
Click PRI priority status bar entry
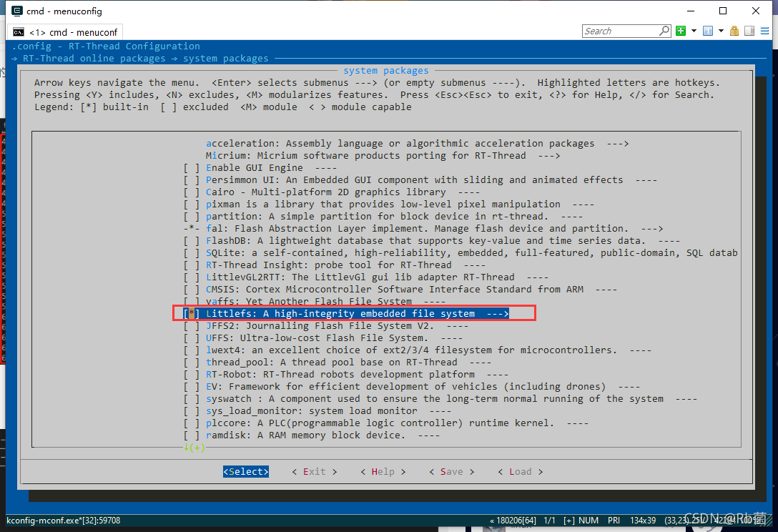click(614, 521)
